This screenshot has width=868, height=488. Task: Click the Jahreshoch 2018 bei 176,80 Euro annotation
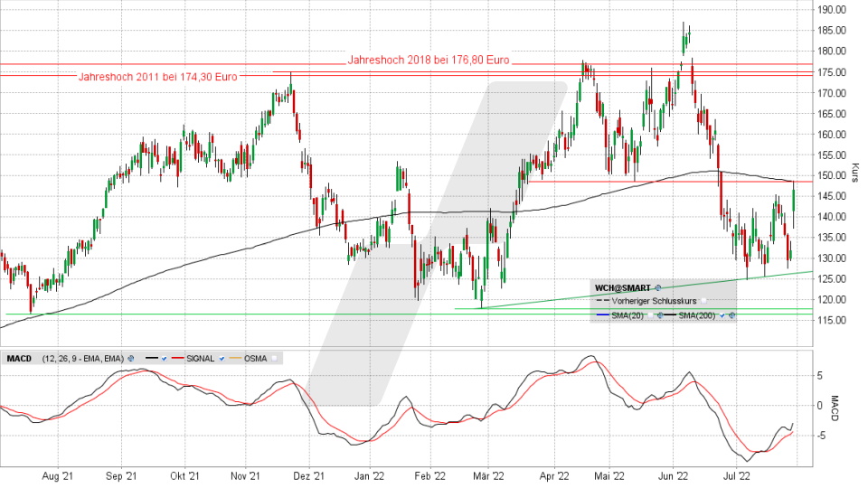click(429, 60)
